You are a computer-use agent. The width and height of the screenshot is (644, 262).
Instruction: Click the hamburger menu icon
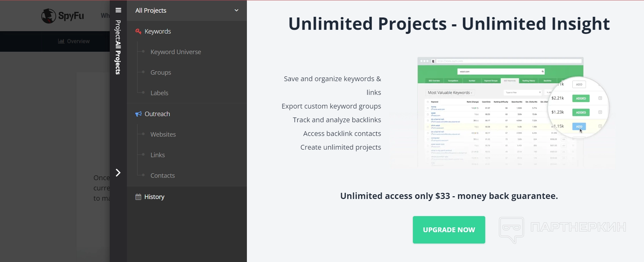point(118,10)
